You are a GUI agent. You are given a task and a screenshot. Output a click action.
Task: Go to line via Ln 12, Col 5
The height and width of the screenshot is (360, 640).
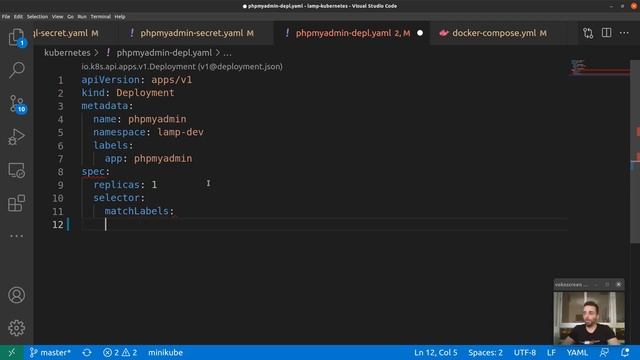click(x=436, y=352)
